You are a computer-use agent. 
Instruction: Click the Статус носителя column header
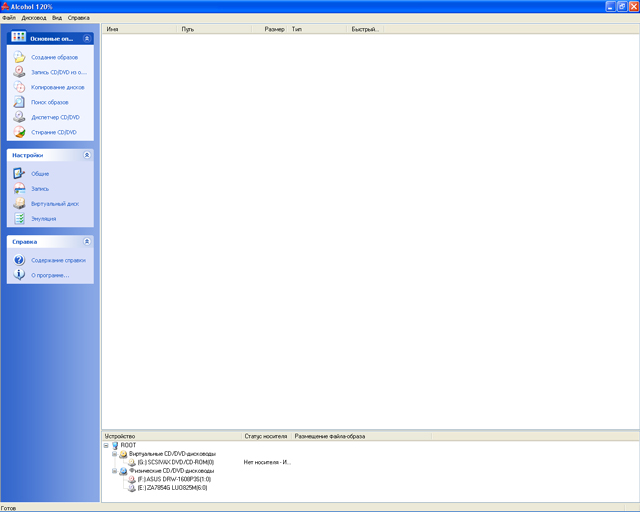coord(267,436)
